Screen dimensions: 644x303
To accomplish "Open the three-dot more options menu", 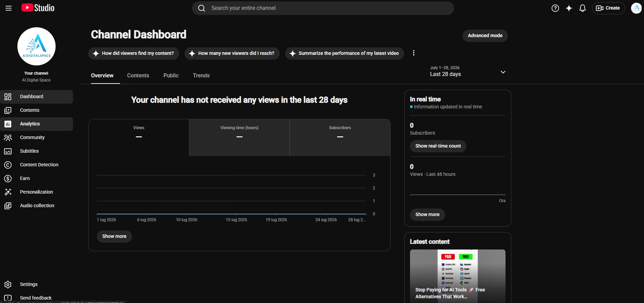I will click(x=414, y=53).
